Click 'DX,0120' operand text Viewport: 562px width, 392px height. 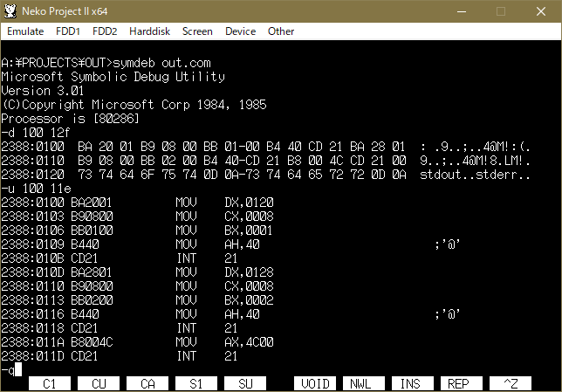[249, 203]
